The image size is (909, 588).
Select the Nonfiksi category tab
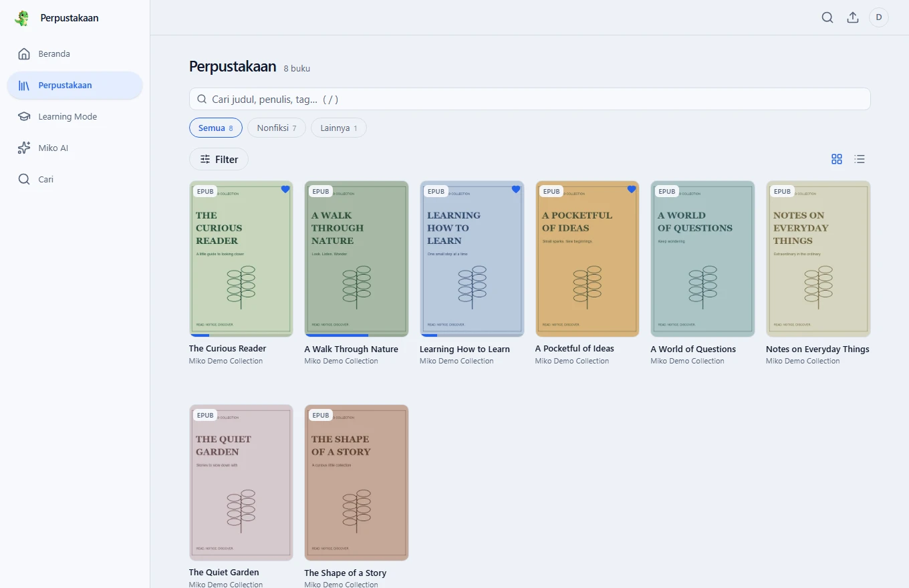[277, 128]
